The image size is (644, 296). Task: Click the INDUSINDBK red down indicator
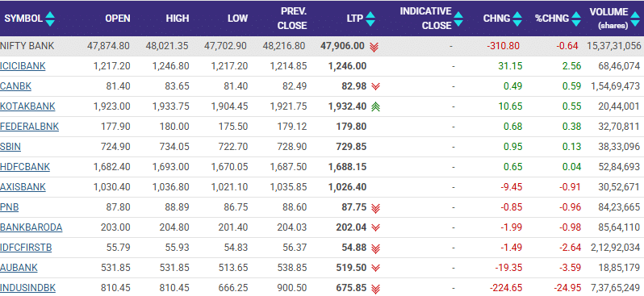pyautogui.click(x=375, y=289)
